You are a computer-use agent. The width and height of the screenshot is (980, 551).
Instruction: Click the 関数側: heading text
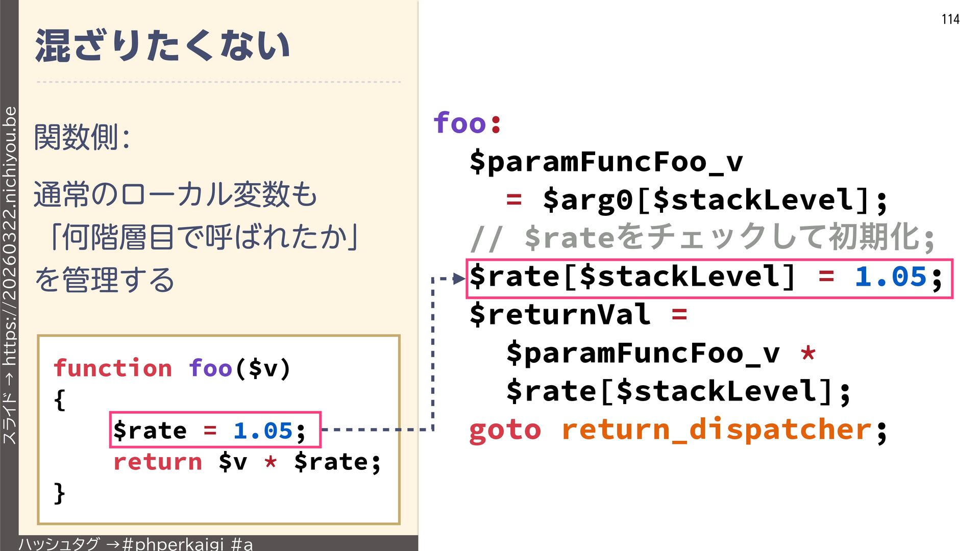tap(82, 137)
